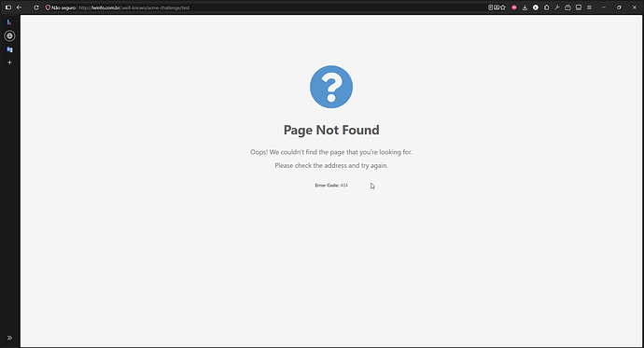Open the extensions puzzle-piece icon
The image size is (644, 348).
546,7
